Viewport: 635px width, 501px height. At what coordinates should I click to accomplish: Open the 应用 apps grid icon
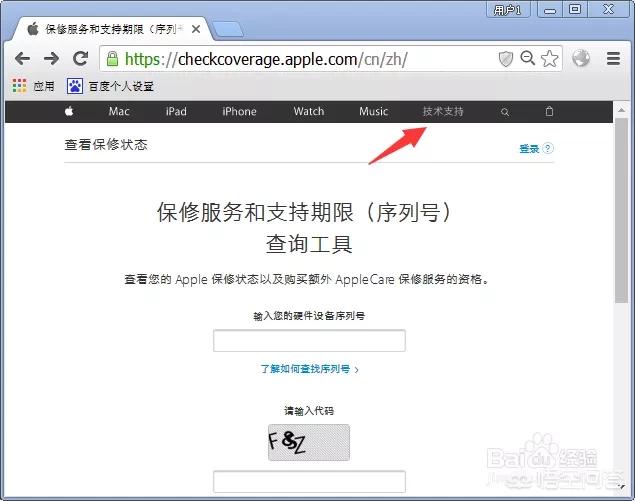pos(19,86)
